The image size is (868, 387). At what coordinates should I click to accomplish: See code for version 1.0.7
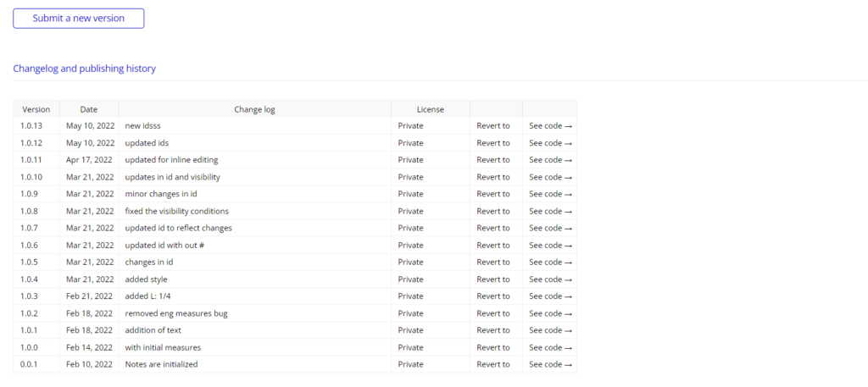tap(550, 228)
